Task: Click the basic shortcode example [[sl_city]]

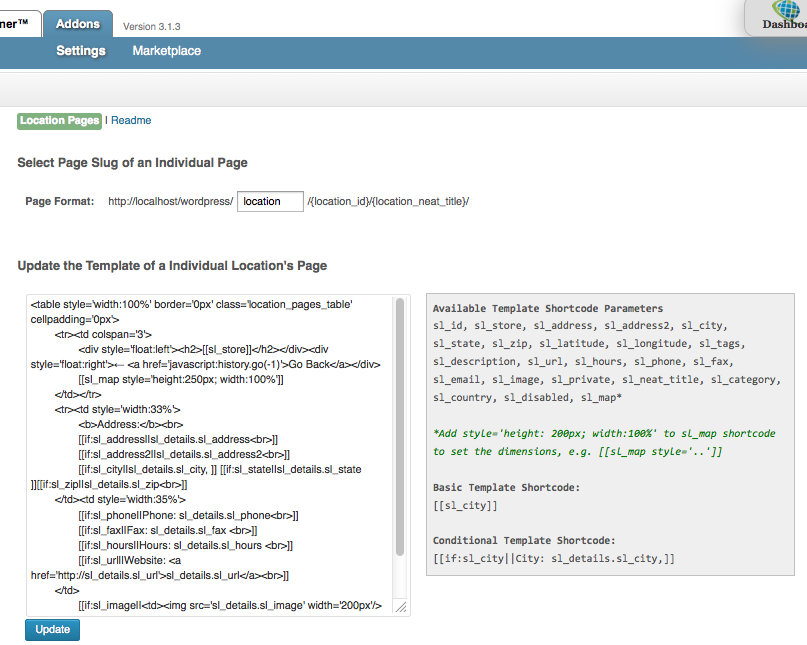Action: pyautogui.click(x=465, y=505)
